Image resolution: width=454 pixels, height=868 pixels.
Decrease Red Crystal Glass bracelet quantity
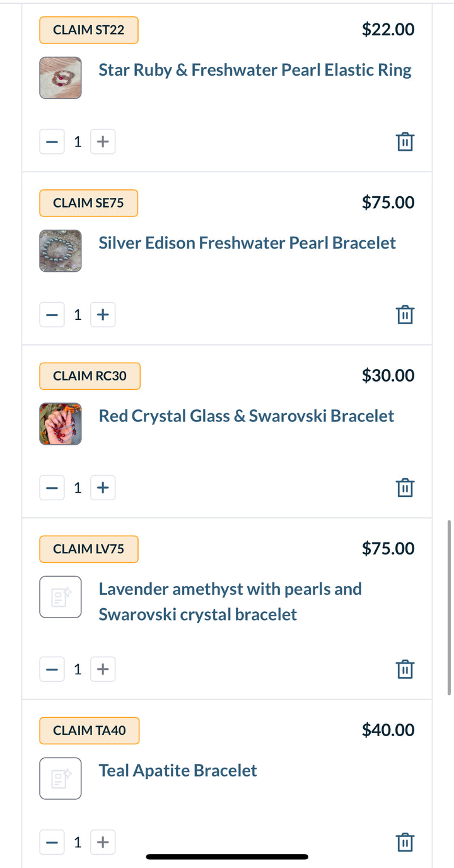[52, 488]
